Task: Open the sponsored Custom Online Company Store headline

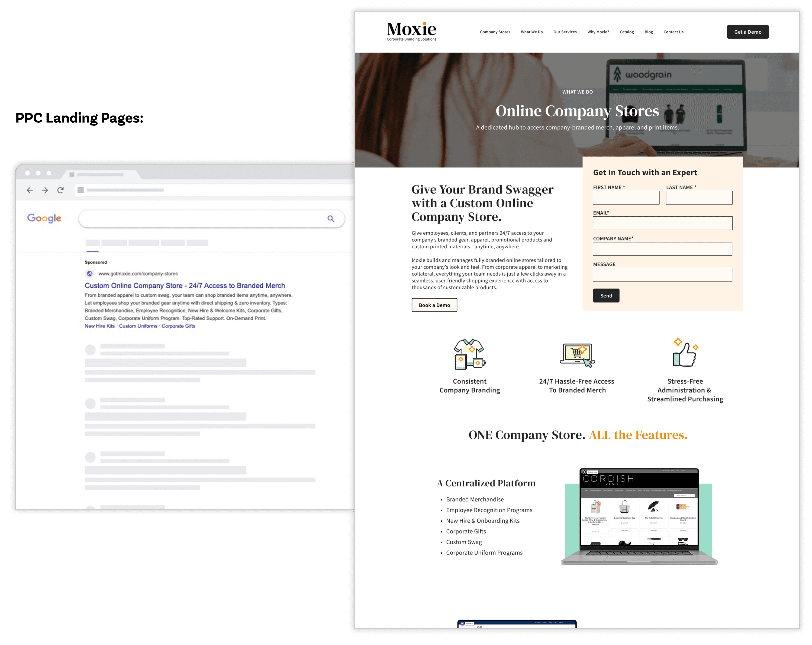Action: tap(184, 286)
